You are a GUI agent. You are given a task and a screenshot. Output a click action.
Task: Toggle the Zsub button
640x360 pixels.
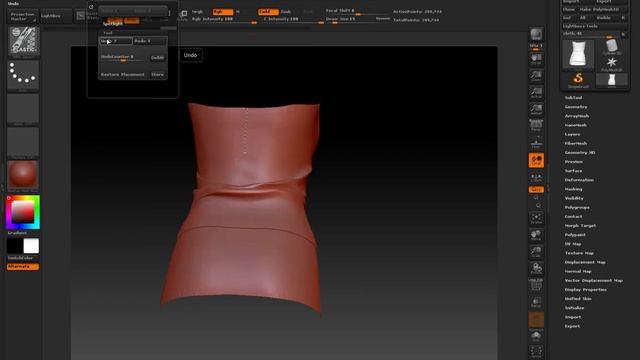pyautogui.click(x=286, y=12)
